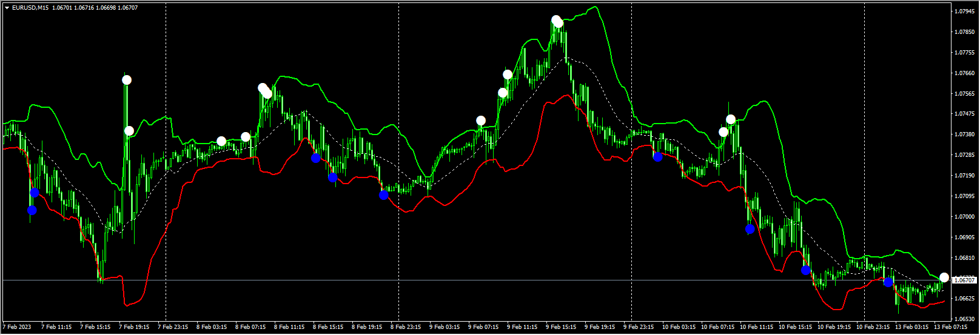Click price scale label 1.07285

(x=964, y=155)
